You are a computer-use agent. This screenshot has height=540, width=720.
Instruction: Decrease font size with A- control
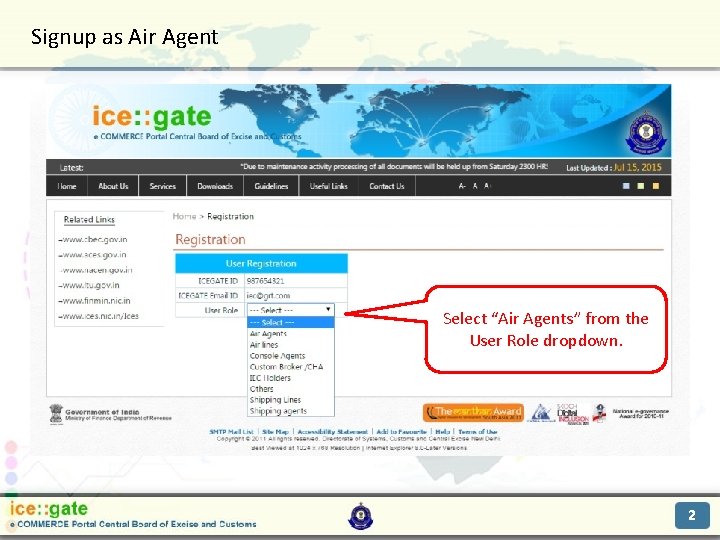tap(462, 186)
